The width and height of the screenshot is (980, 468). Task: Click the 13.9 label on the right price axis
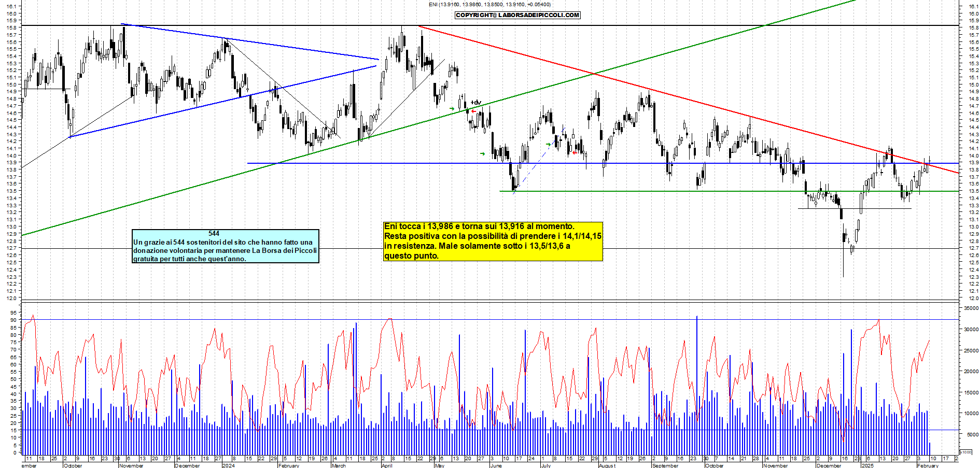pos(973,163)
